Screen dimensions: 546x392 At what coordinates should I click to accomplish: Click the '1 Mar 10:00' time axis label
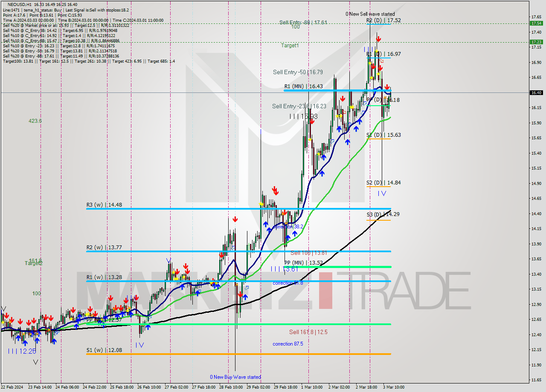(312, 387)
